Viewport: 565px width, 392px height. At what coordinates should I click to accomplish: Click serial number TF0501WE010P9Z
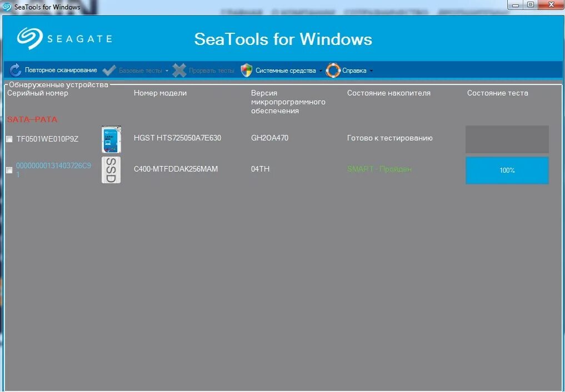coord(47,139)
